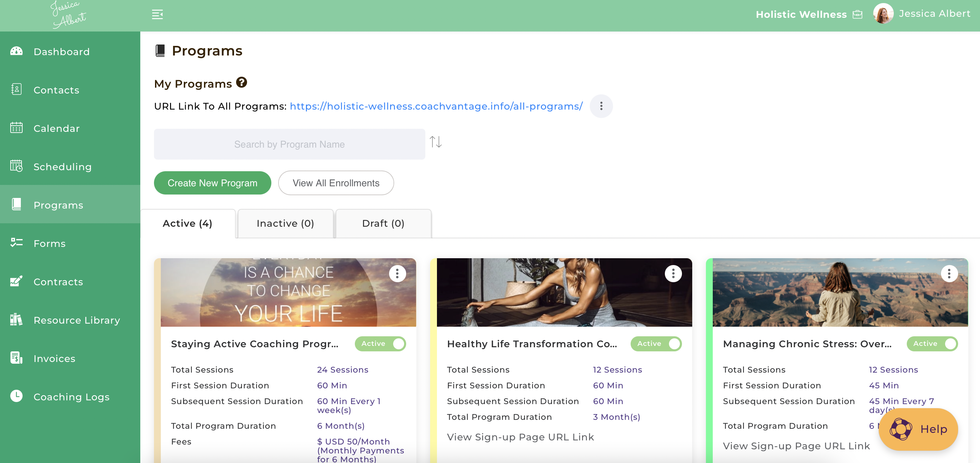Screen dimensions: 980x463
Task: Open Jessica Albert account name menu
Action: click(934, 14)
